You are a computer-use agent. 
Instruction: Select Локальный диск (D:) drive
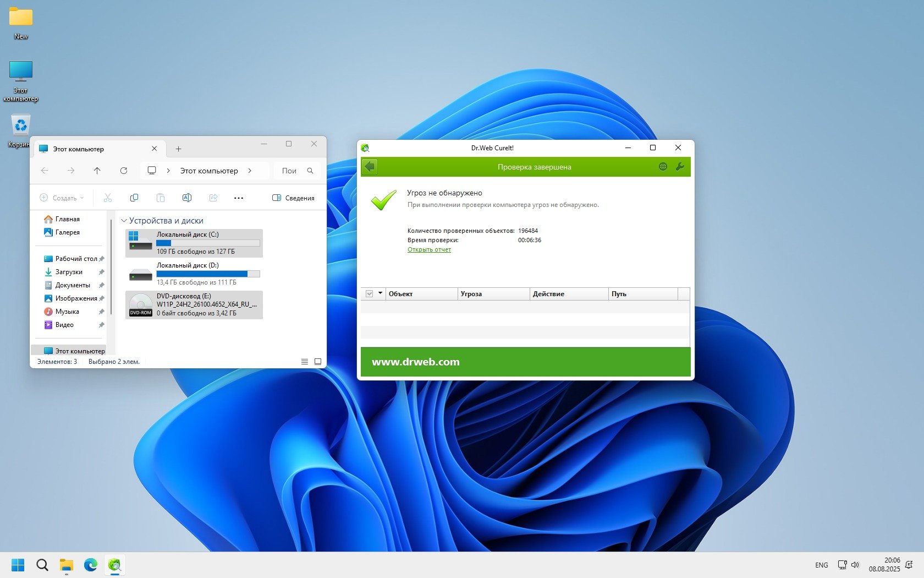pyautogui.click(x=194, y=274)
